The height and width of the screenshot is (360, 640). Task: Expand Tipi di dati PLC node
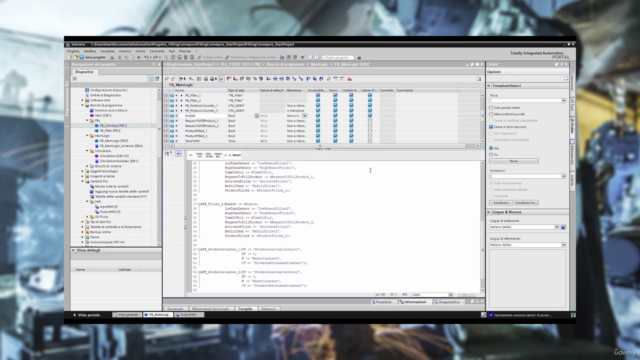click(x=82, y=222)
